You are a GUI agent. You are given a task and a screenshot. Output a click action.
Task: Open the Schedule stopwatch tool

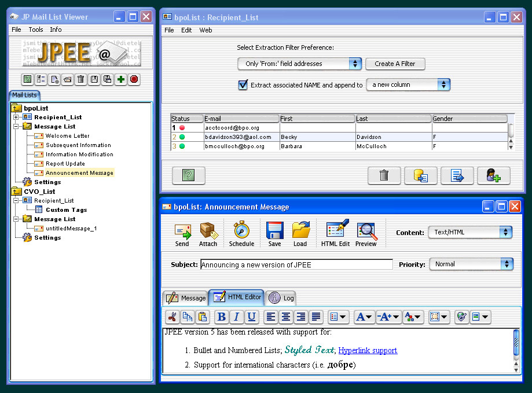pos(241,234)
